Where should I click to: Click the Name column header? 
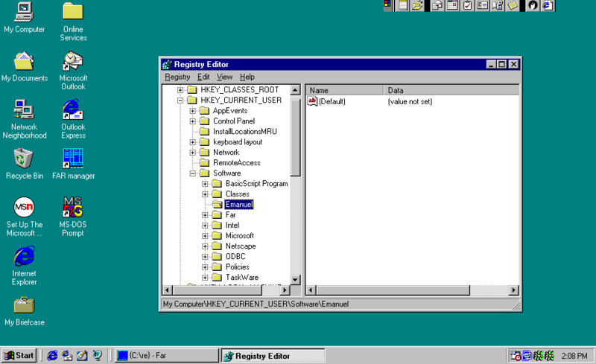[345, 90]
